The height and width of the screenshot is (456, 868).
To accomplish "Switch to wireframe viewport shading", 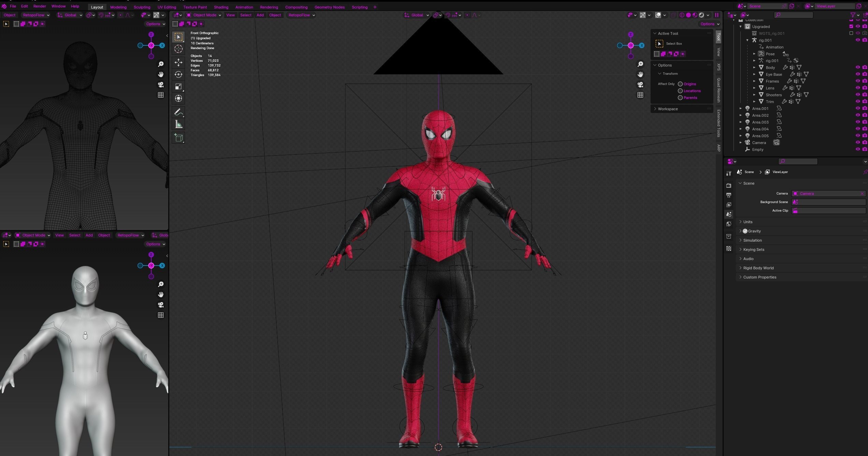I will click(x=682, y=15).
